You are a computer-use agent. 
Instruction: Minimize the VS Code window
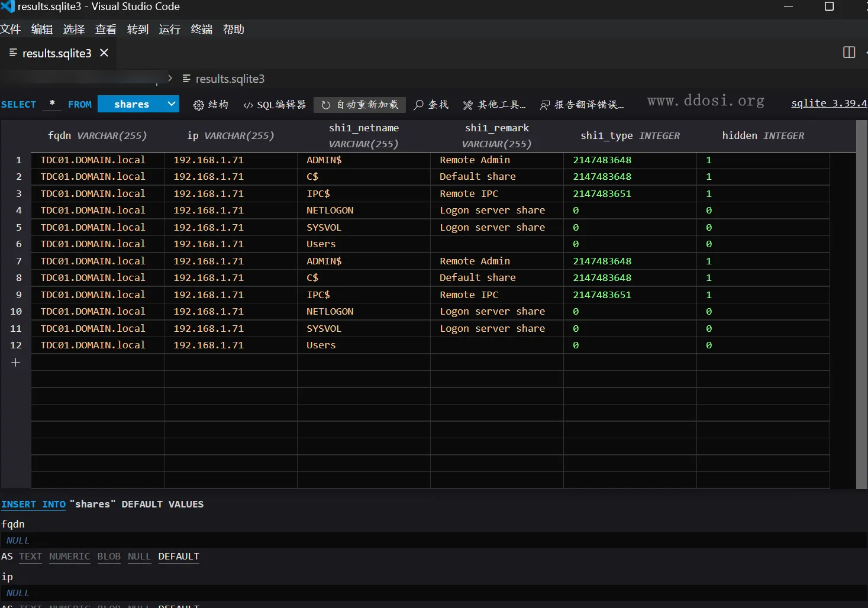tap(788, 7)
